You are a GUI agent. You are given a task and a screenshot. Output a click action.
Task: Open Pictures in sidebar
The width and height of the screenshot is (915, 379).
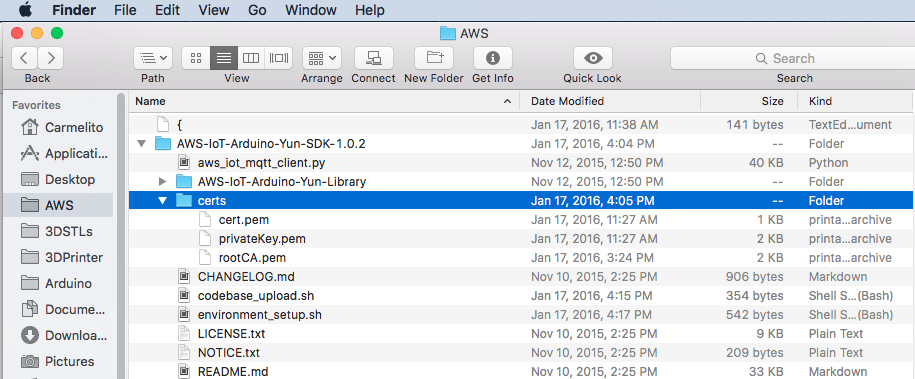click(x=57, y=361)
